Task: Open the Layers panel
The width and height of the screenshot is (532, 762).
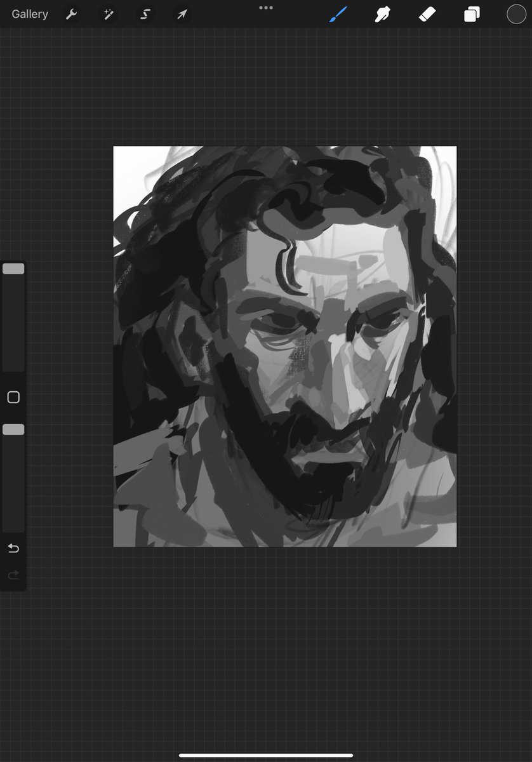Action: 472,14
